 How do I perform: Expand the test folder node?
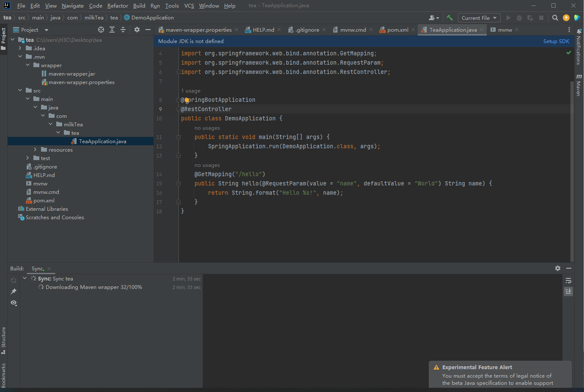click(x=28, y=158)
